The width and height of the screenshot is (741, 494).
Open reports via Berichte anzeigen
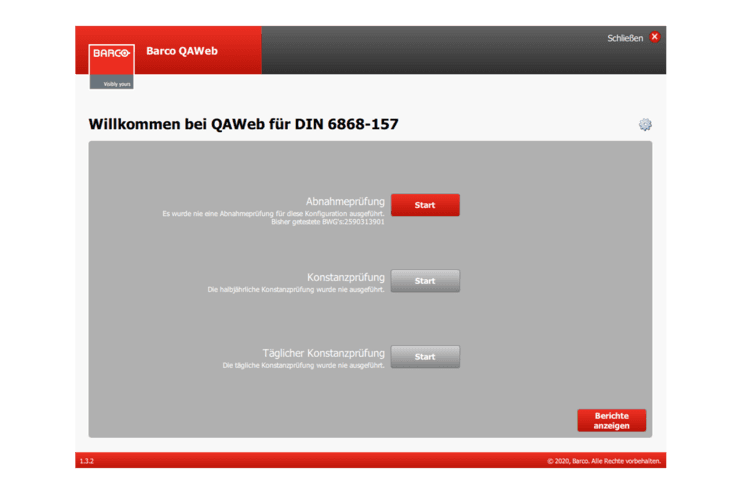pyautogui.click(x=611, y=420)
